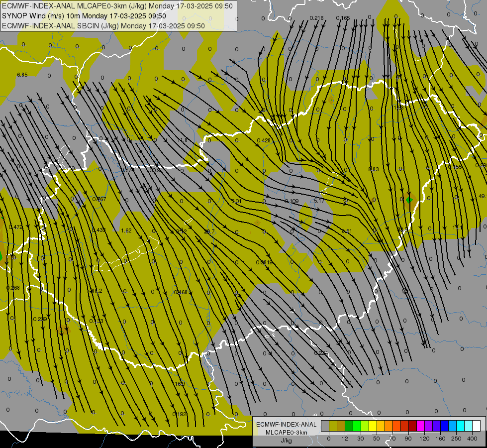This screenshot has height=448, width=487.
Task: Pick the white swatch at the legend end
Action: [476, 426]
